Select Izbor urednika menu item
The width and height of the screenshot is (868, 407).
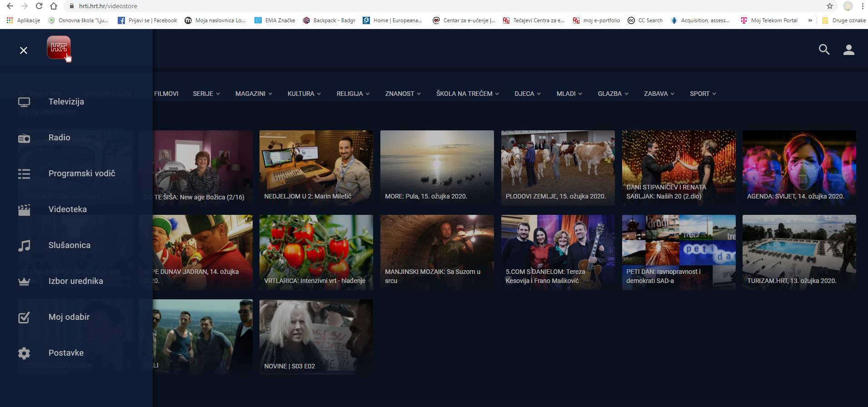pos(76,281)
